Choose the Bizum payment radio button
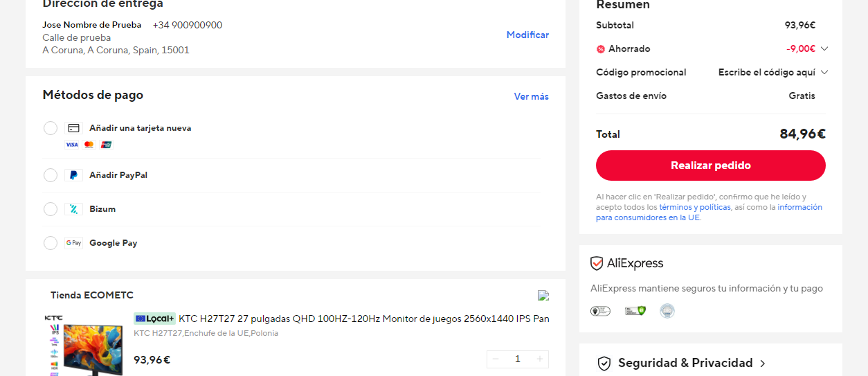868x376 pixels. point(51,209)
